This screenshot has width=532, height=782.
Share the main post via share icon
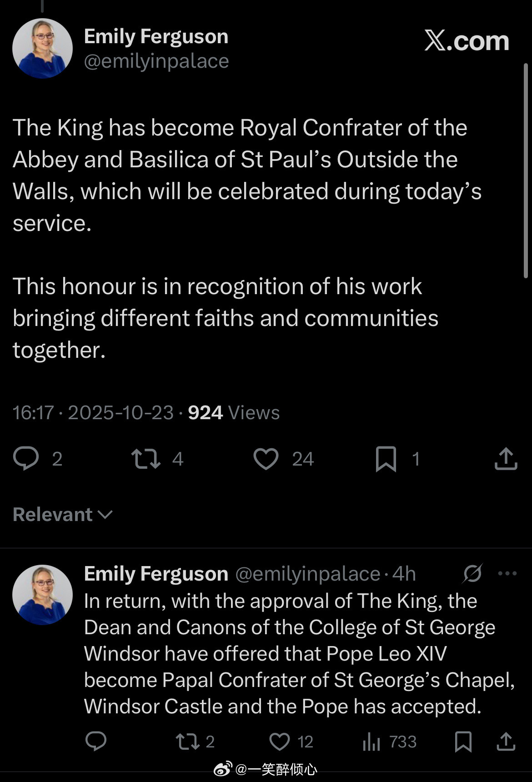click(506, 458)
